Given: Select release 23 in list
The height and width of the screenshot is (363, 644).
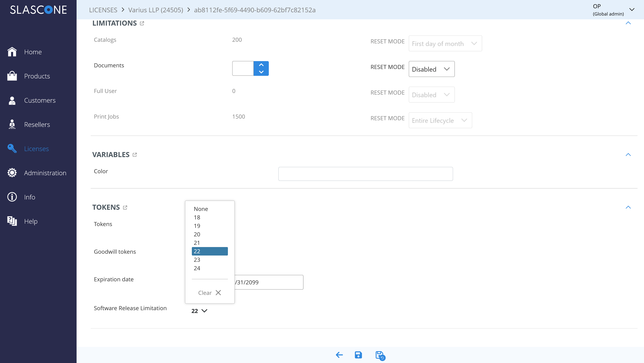Looking at the screenshot, I should tap(210, 260).
